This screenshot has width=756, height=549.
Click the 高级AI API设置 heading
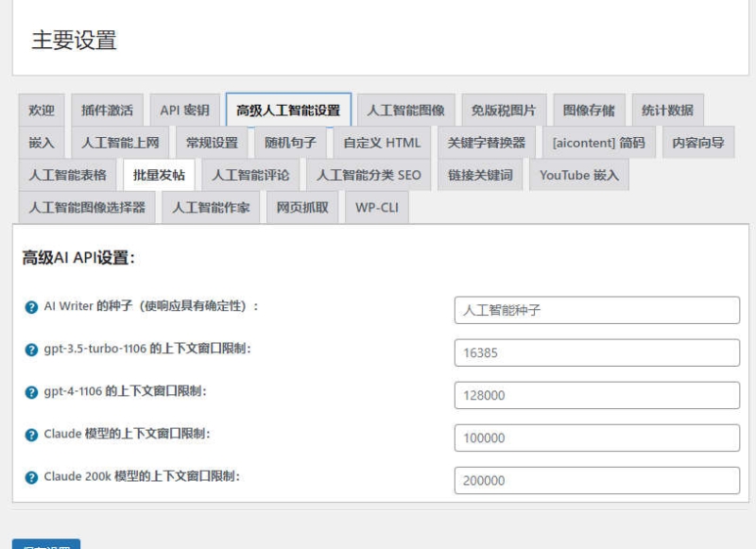78,257
